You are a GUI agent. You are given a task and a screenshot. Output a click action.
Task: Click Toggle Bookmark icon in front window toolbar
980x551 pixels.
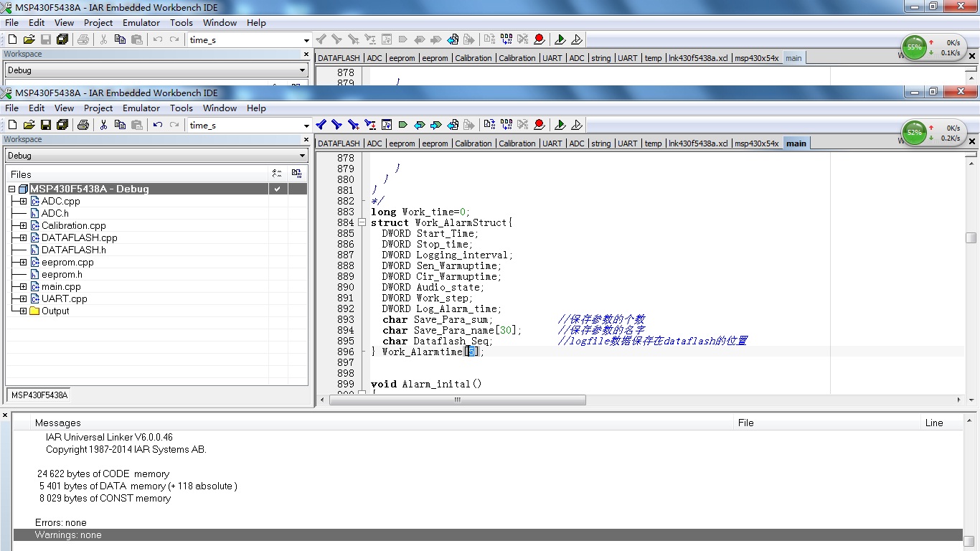(x=402, y=125)
